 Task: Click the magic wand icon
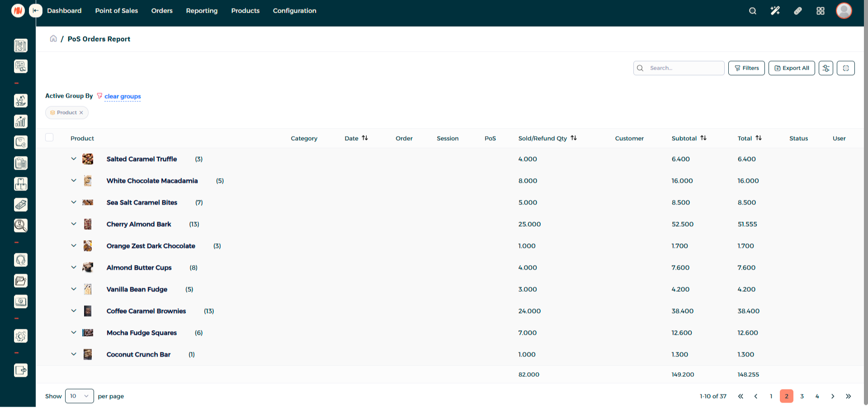pos(775,11)
